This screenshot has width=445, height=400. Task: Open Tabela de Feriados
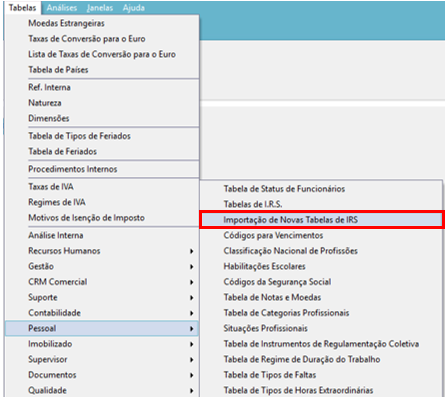62,151
